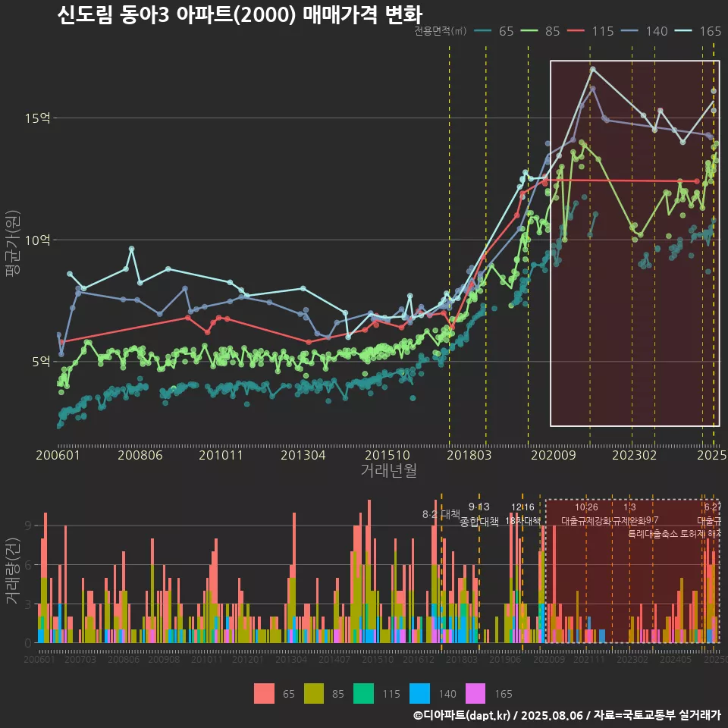Click the '8·2 대책' policy annotation
Viewport: 728px width, 728px height.
pyautogui.click(x=441, y=514)
